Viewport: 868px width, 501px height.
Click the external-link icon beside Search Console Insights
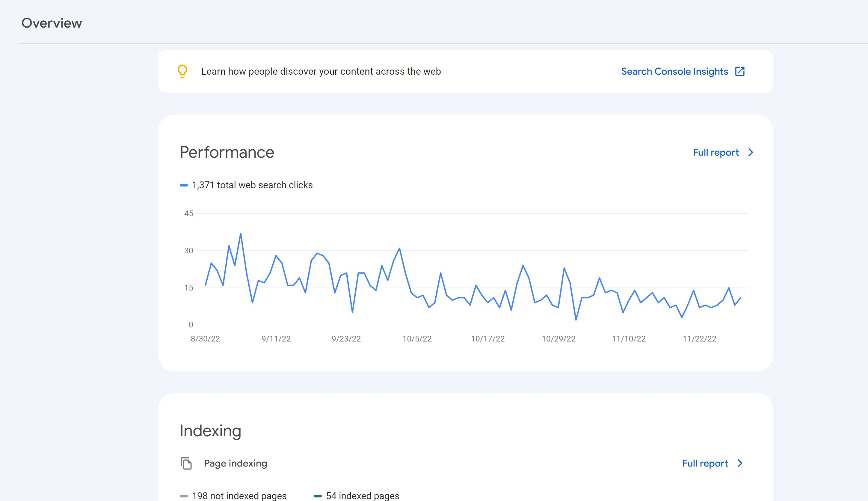740,71
